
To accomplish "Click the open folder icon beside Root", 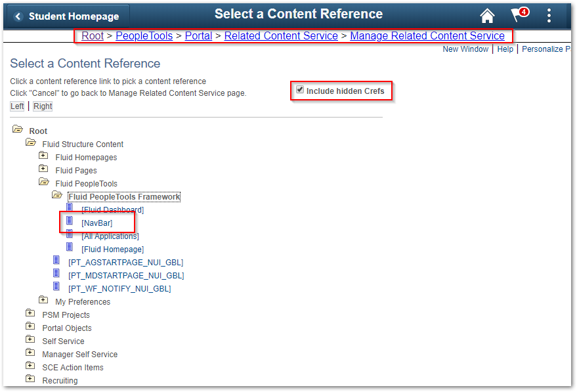I will pyautogui.click(x=18, y=130).
